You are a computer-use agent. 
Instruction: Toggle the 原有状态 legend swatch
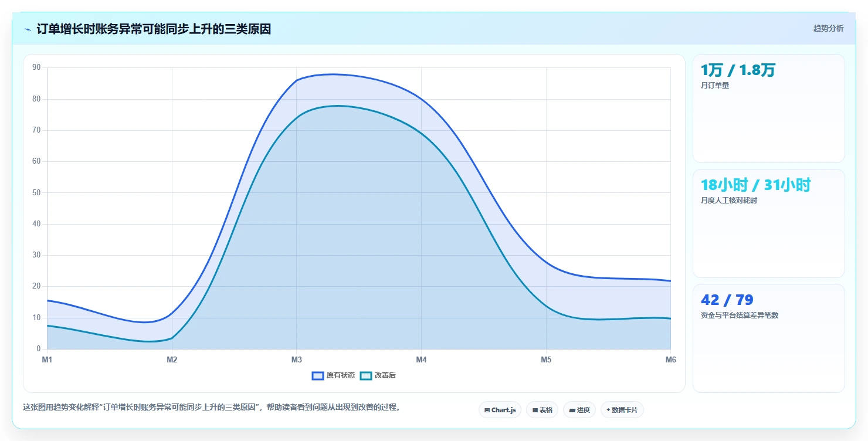[x=318, y=375]
